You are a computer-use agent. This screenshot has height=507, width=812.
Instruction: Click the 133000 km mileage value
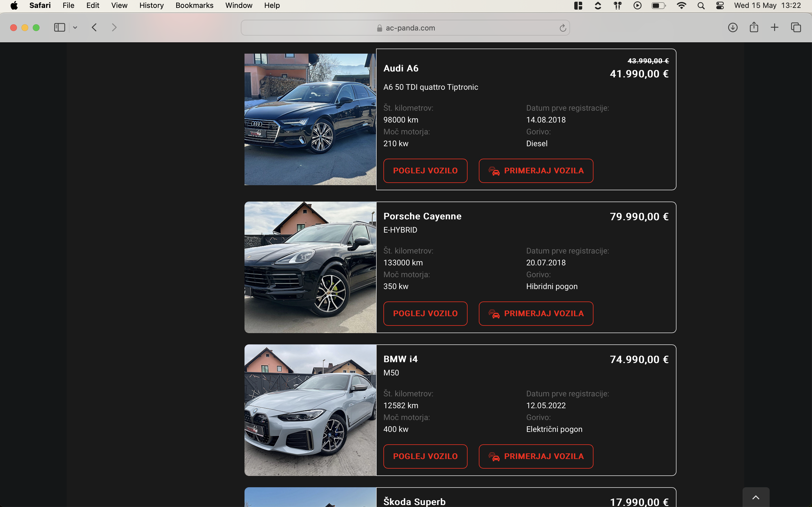click(403, 263)
